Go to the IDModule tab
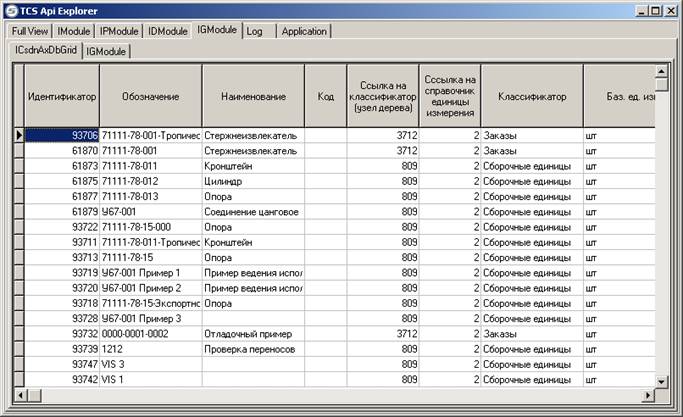Viewport: 683px width, 417px height. [x=168, y=31]
